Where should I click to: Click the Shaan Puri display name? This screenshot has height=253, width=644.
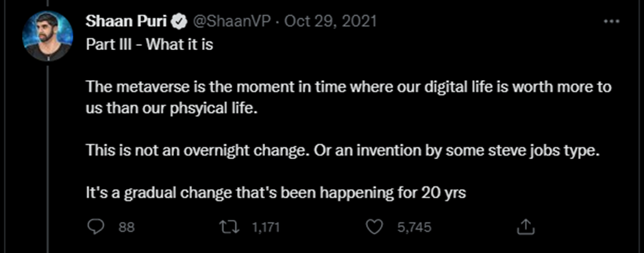(x=127, y=21)
